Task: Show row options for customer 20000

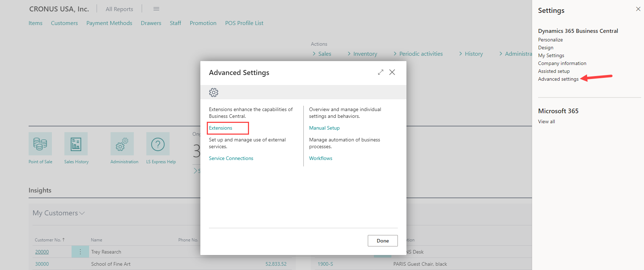Action: pos(80,252)
